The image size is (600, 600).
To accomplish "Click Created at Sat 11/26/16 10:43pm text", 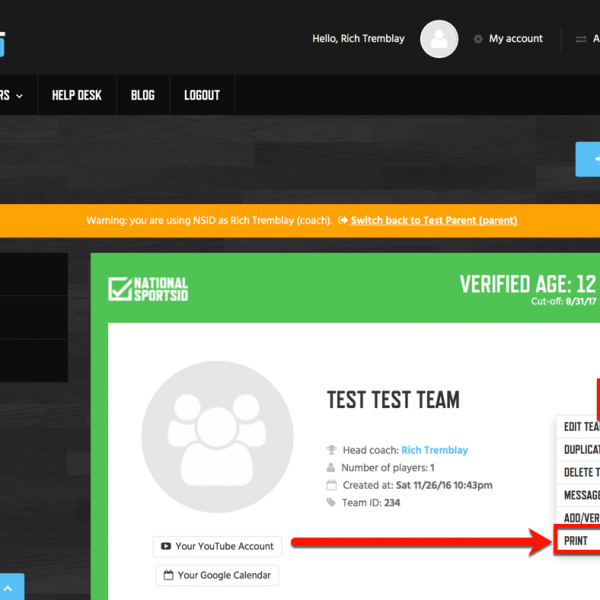I will click(417, 485).
